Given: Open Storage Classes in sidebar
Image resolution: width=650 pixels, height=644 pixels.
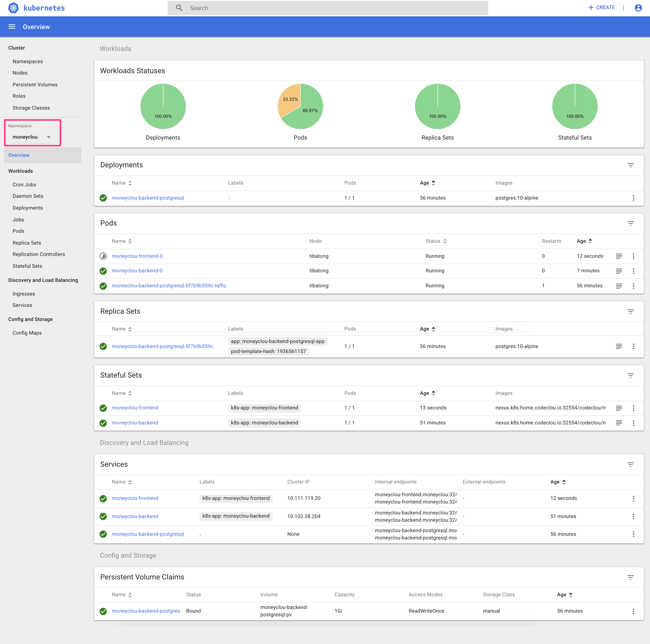Looking at the screenshot, I should (x=31, y=108).
